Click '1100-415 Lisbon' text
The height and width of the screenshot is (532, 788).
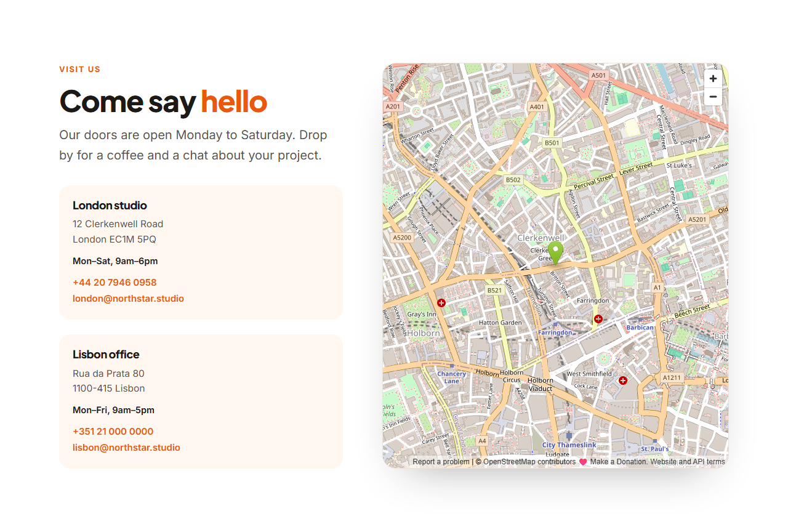109,389
